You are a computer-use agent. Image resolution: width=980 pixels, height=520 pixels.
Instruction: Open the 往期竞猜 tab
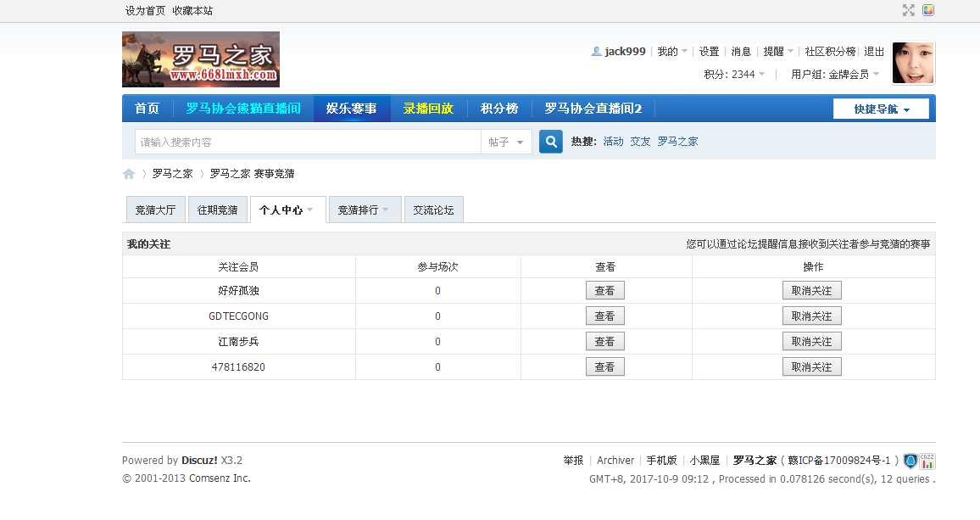[x=218, y=210]
